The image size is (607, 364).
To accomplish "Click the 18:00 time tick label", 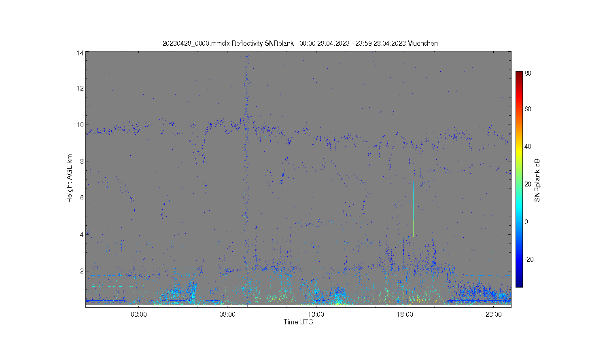I will tap(405, 314).
